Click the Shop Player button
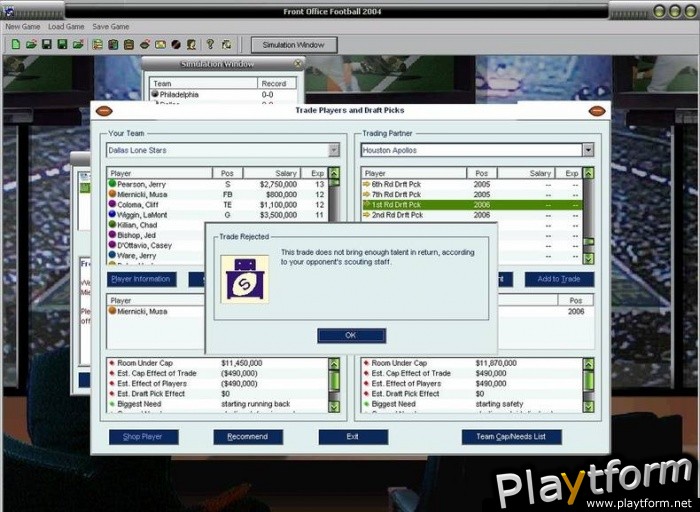 pyautogui.click(x=143, y=437)
